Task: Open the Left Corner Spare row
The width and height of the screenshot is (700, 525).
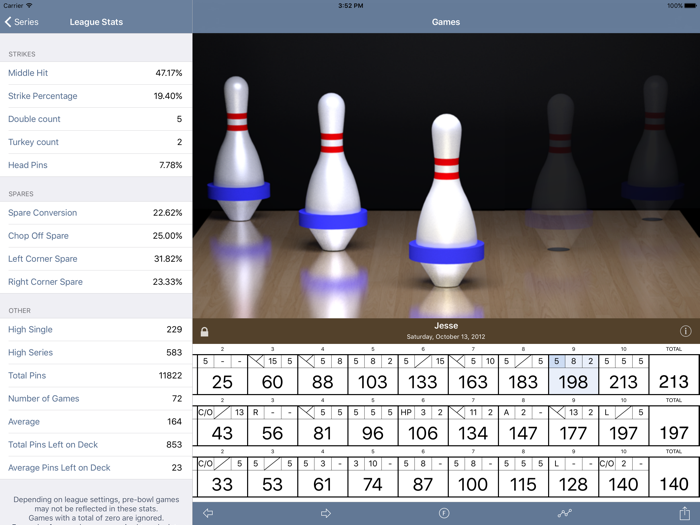Action: (x=96, y=259)
